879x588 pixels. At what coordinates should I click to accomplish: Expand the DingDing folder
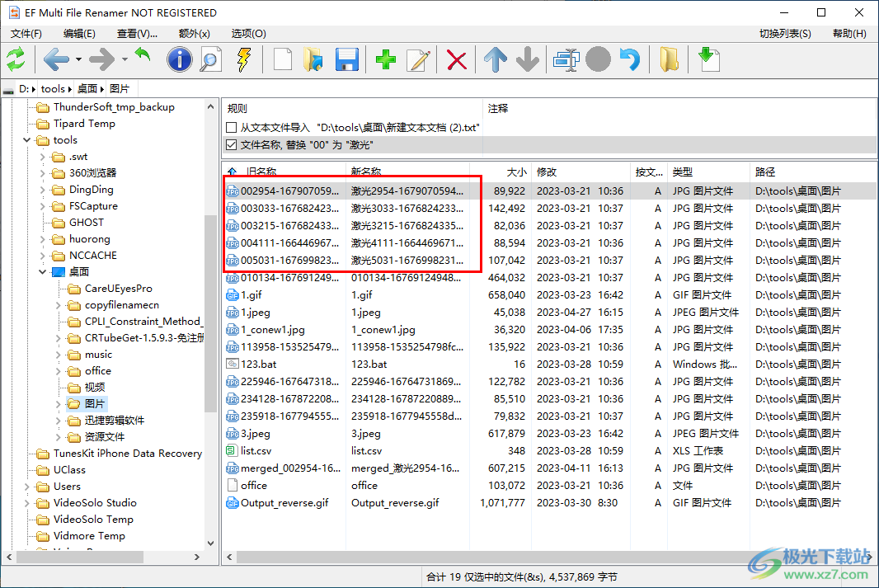43,190
